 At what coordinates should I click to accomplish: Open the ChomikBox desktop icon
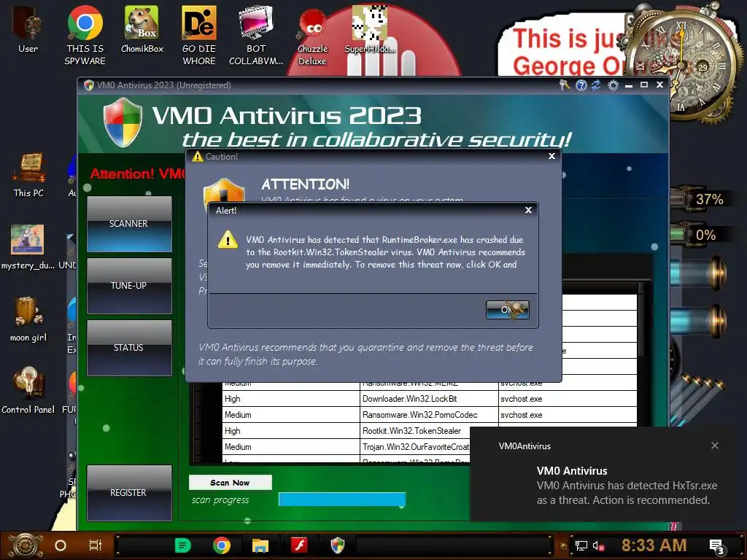142,29
